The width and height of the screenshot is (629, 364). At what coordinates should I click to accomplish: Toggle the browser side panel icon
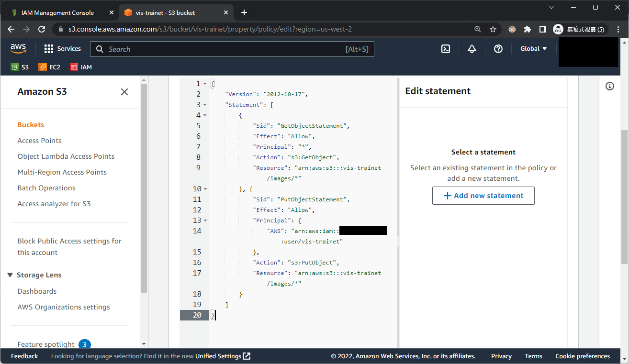[x=543, y=29]
